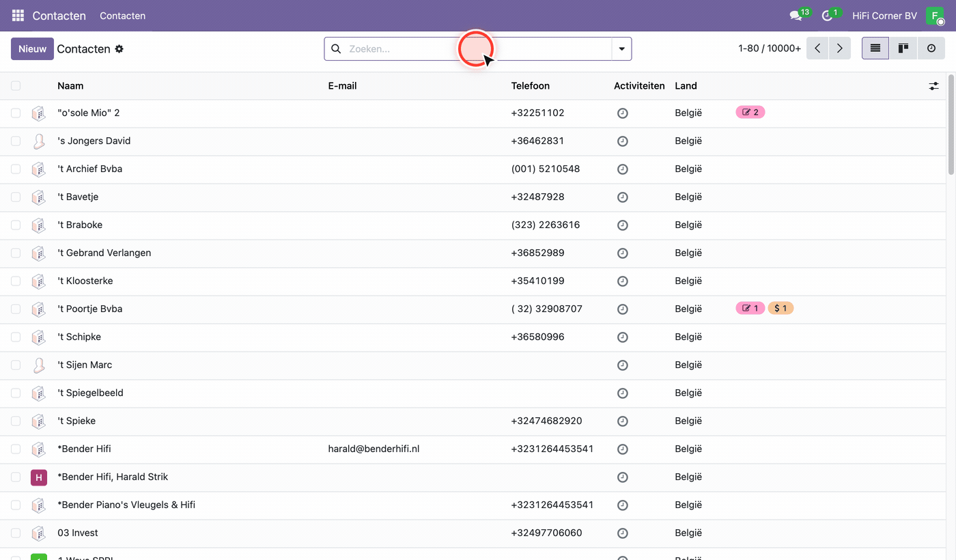
Task: Click pink tag 2 on "o'sole Mio" 2
Action: pos(750,112)
